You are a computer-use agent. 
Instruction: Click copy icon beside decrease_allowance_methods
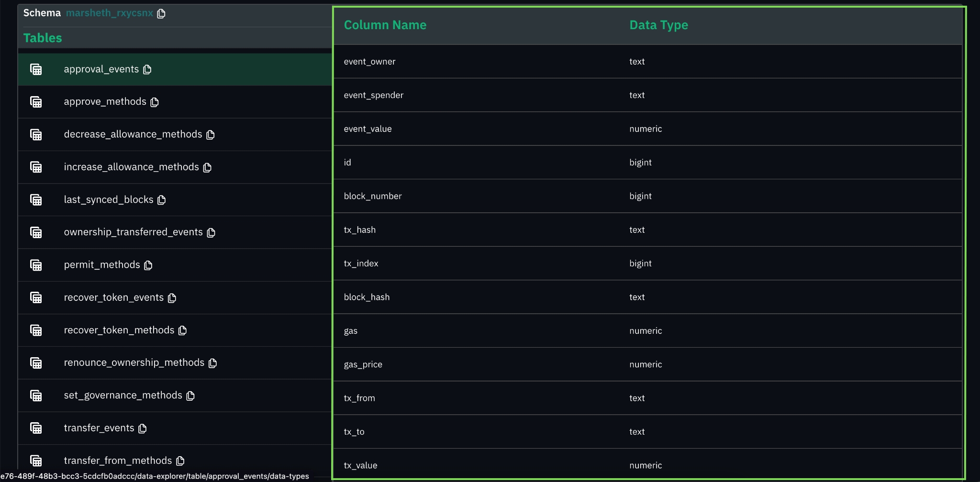[211, 135]
